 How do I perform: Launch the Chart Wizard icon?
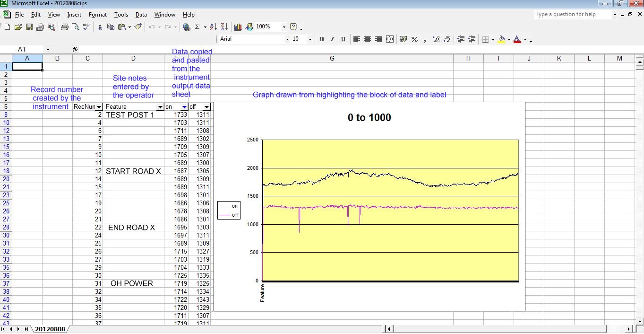[238, 27]
